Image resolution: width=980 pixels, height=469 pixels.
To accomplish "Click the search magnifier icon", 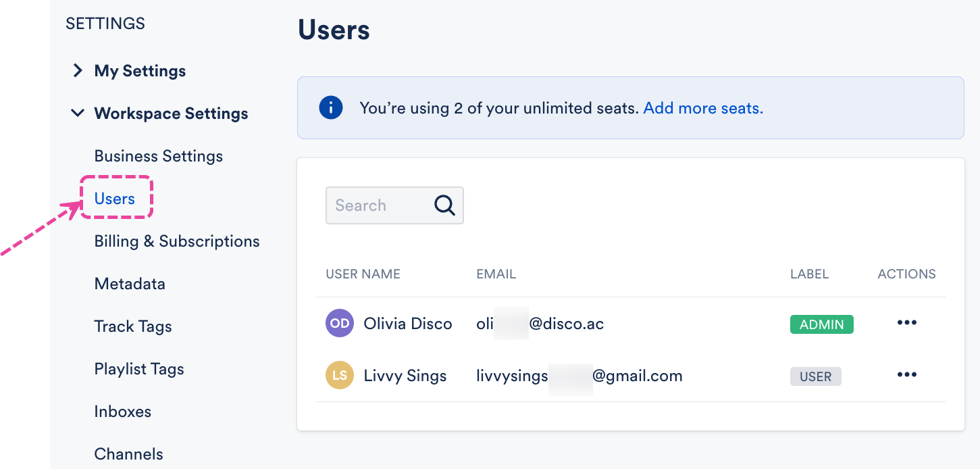I will 444,205.
